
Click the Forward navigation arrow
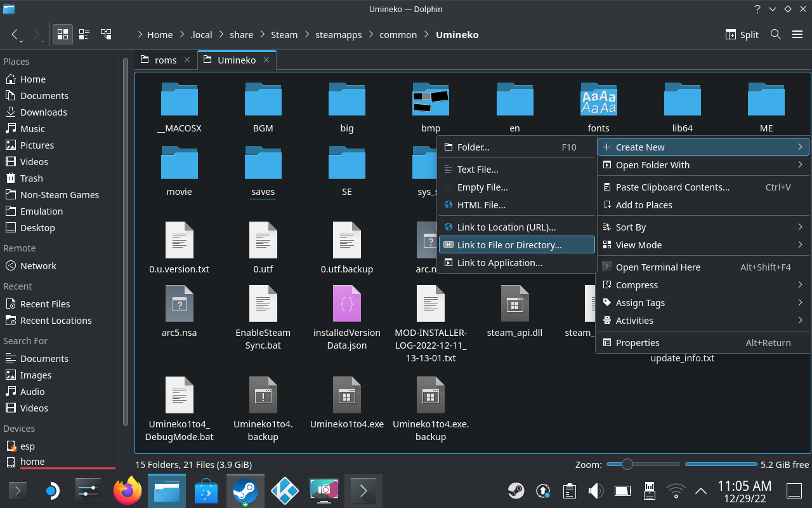(x=37, y=35)
